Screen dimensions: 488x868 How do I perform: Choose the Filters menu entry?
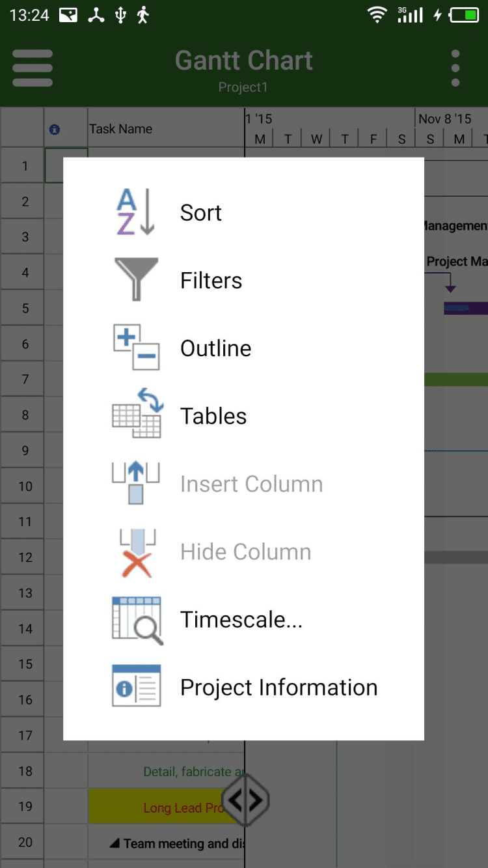tap(211, 281)
